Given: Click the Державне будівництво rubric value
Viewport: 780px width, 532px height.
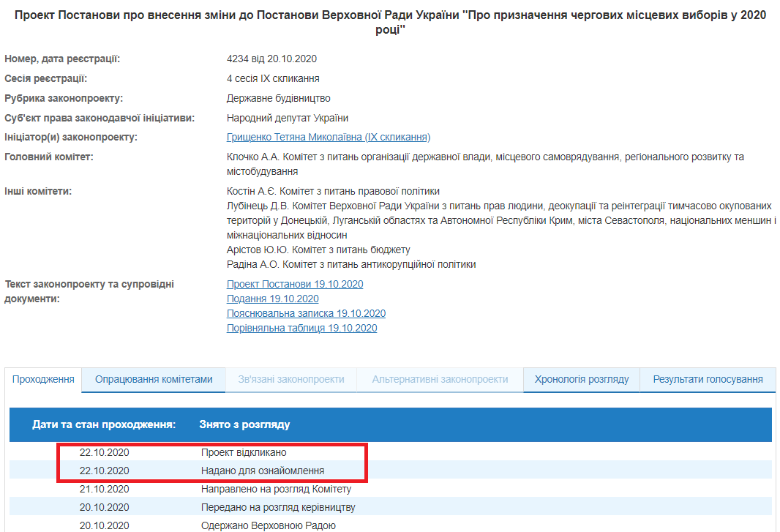Looking at the screenshot, I should tap(278, 98).
